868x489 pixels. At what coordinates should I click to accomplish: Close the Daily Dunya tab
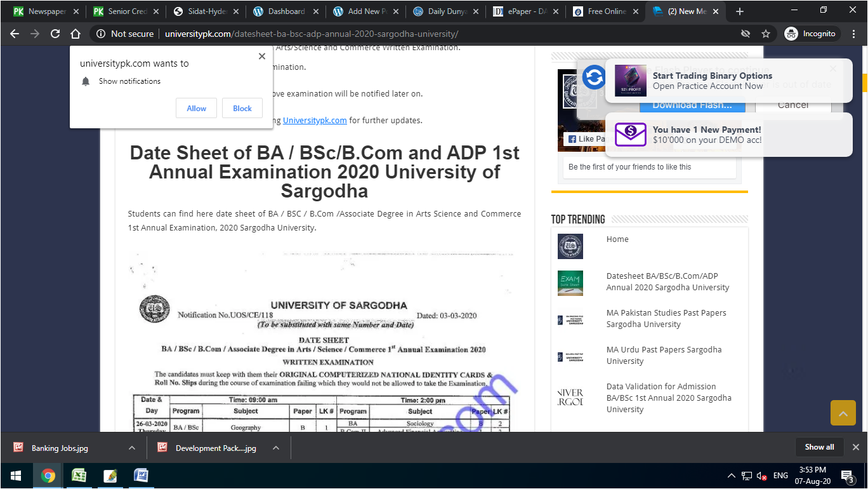coord(476,11)
